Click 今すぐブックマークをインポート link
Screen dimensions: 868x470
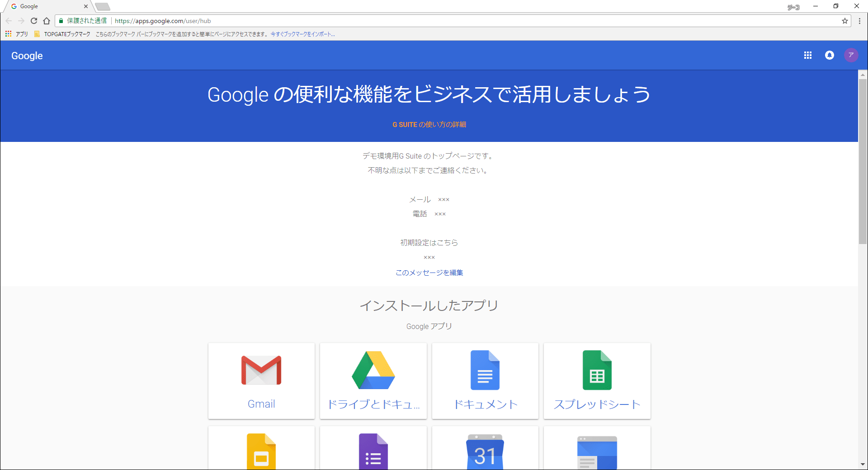tap(303, 34)
